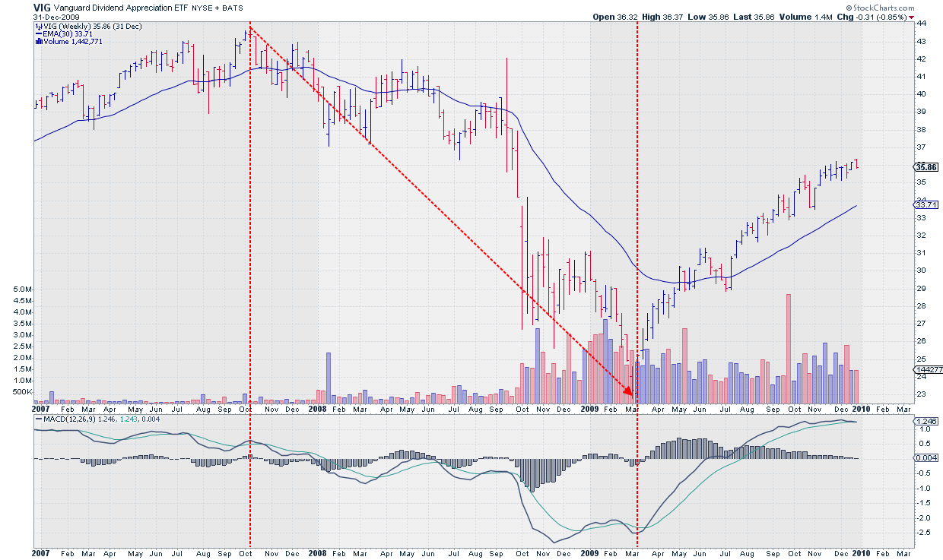Viewport: 943px width, 560px height.
Task: Click the MACD(12,26,9) indicator label
Action: point(71,419)
